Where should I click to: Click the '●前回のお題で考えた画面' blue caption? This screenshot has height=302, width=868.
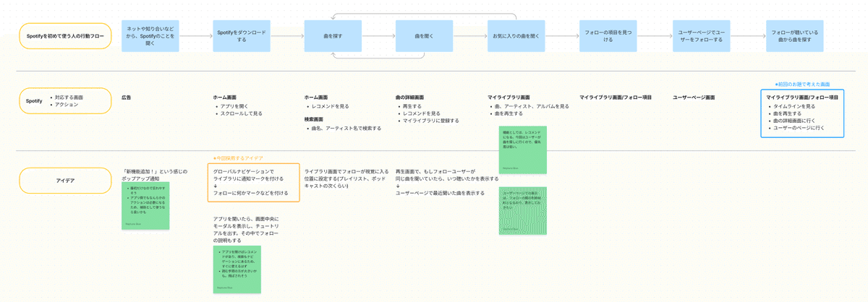[802, 85]
